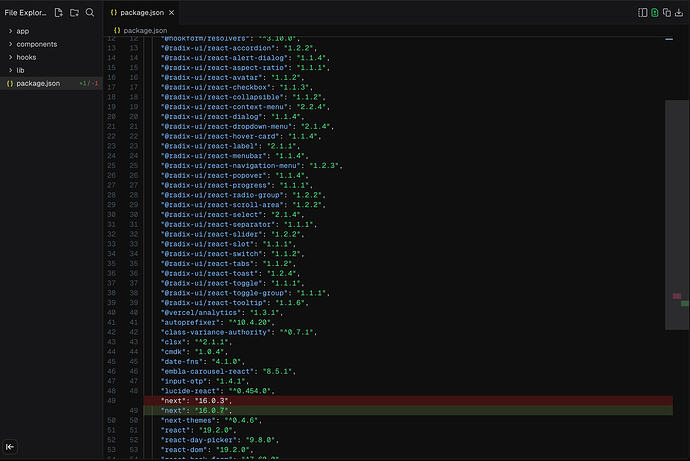The width and height of the screenshot is (690, 461).
Task: Download the file using the download icon
Action: 679,13
